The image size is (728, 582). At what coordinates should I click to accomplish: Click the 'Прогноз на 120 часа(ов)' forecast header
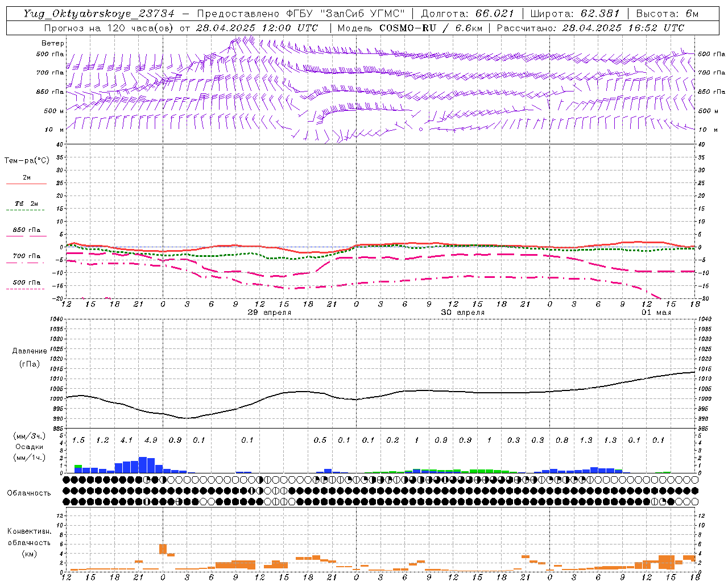(110, 28)
